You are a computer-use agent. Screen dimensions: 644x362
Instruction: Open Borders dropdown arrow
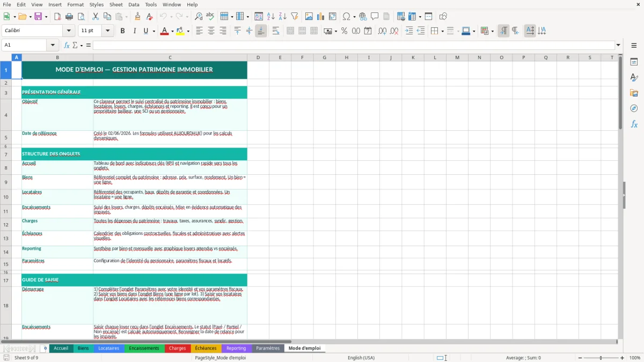point(442,31)
